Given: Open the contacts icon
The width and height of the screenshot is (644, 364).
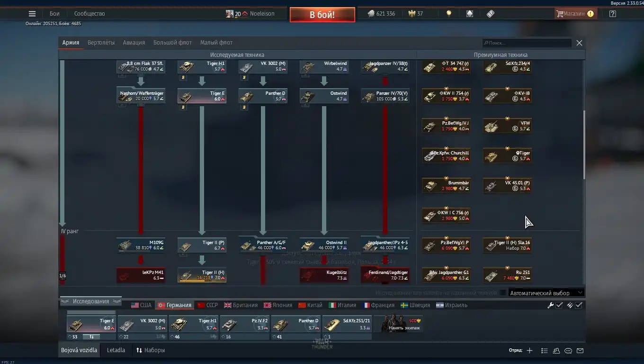Looking at the screenshot, I should (x=556, y=351).
